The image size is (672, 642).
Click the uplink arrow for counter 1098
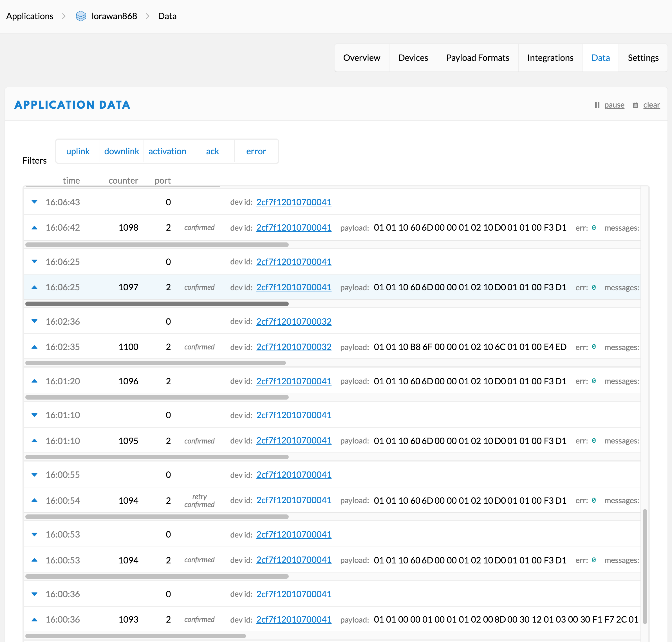(x=34, y=228)
